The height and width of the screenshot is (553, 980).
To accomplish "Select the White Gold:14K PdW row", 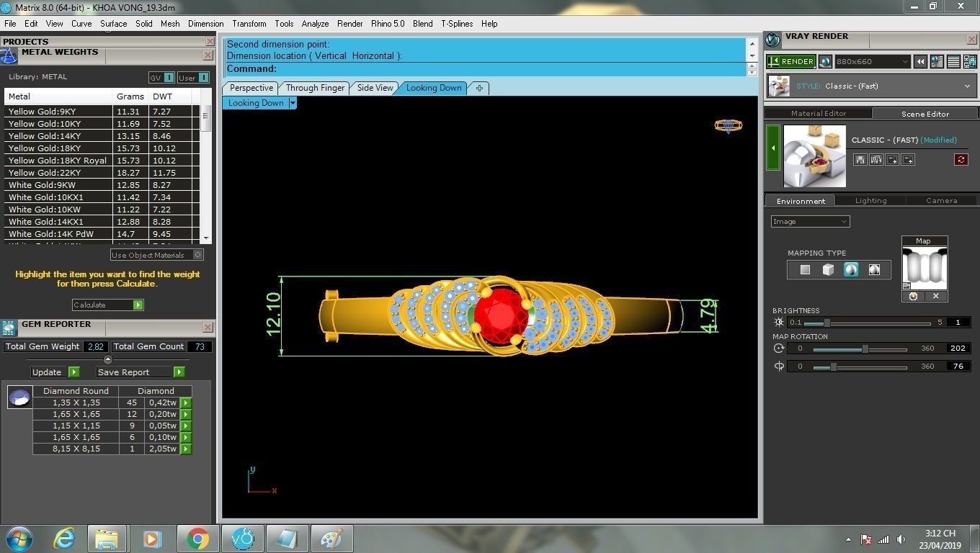I will [98, 234].
